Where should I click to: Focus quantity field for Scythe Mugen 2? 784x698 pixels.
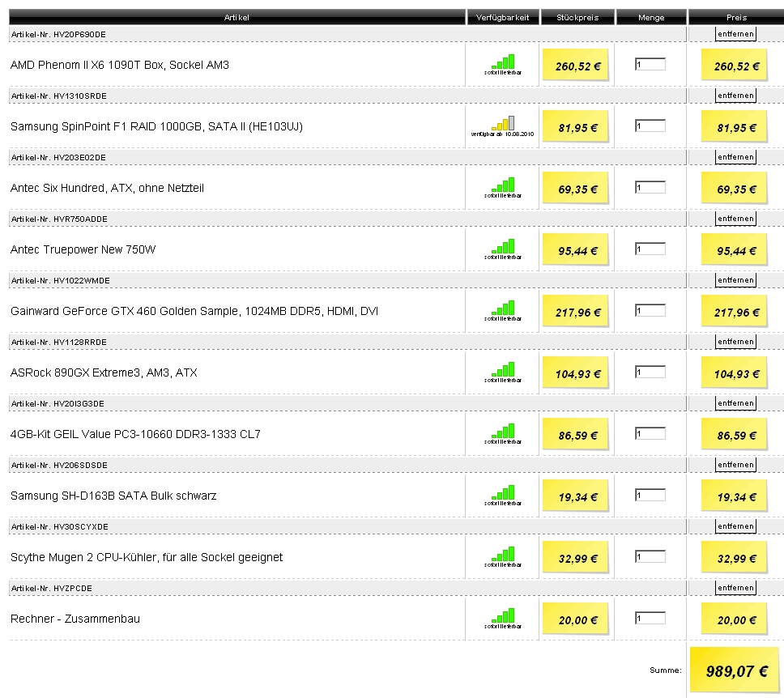pyautogui.click(x=650, y=556)
